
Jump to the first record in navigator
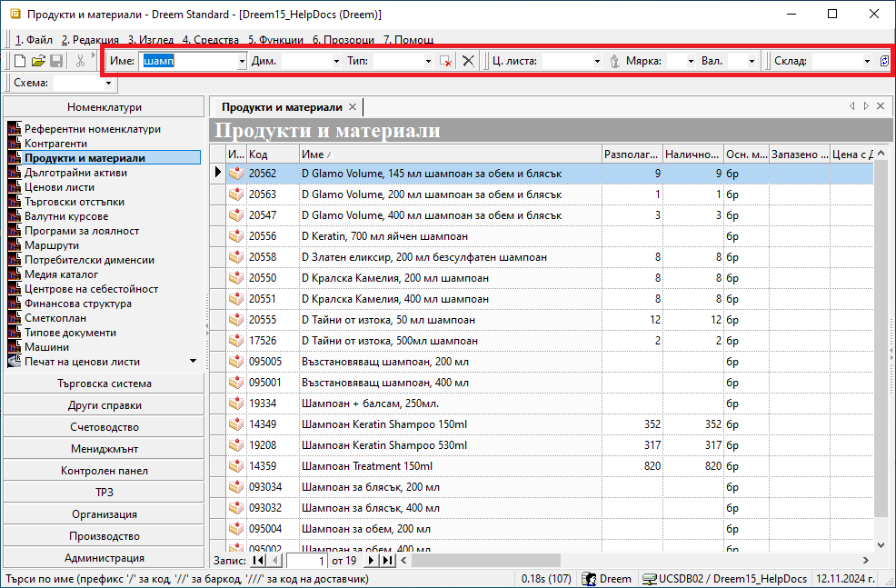click(x=258, y=561)
